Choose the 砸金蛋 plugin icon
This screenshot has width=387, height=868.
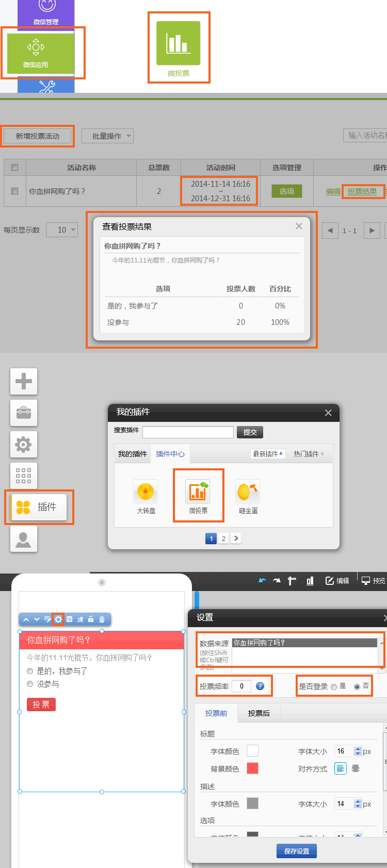pyautogui.click(x=248, y=493)
